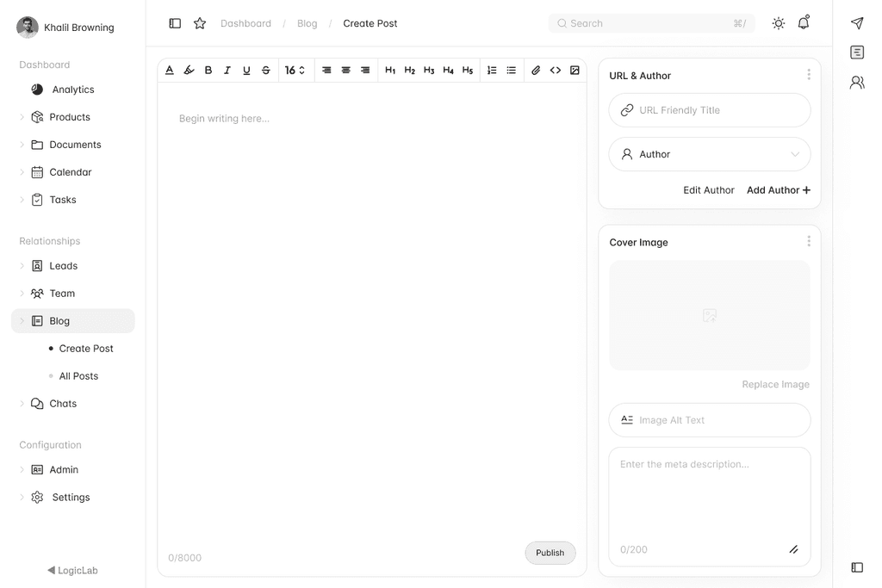
Task: Collapse the Blog sidebar section
Action: 22,320
